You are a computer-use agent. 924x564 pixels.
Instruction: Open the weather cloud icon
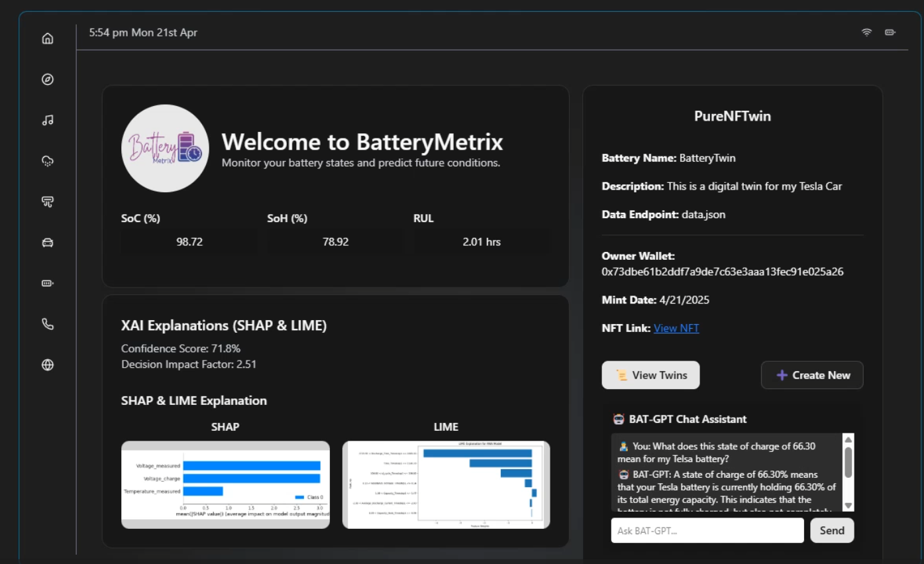[x=48, y=161]
